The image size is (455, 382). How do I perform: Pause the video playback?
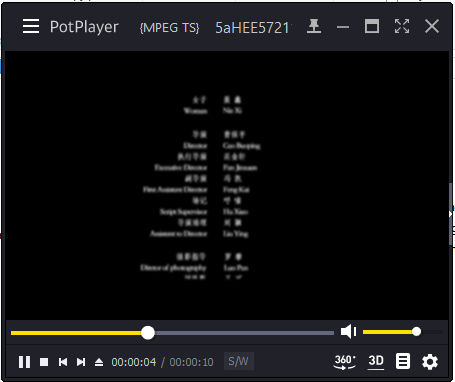click(x=24, y=362)
